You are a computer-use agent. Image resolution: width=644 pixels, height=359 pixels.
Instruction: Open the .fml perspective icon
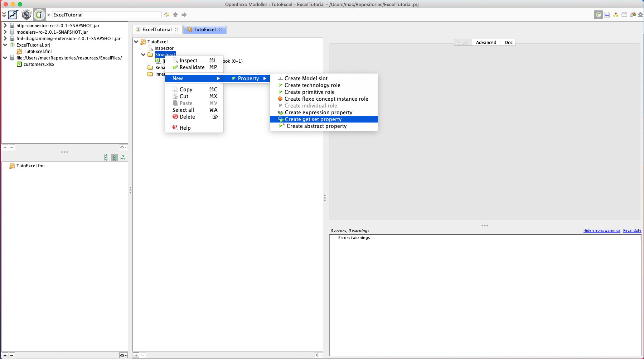point(607,15)
